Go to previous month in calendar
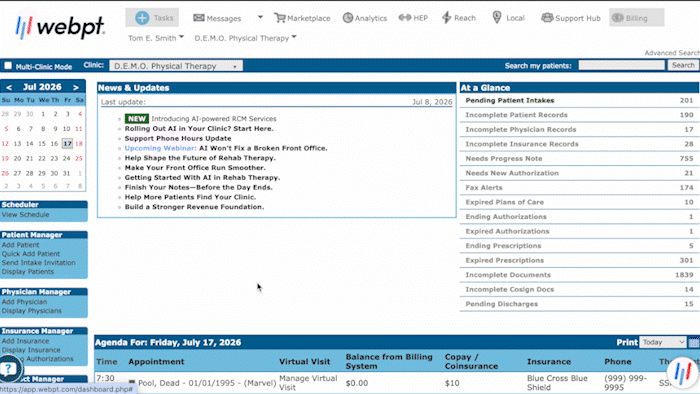This screenshot has height=394, width=700. (9, 87)
